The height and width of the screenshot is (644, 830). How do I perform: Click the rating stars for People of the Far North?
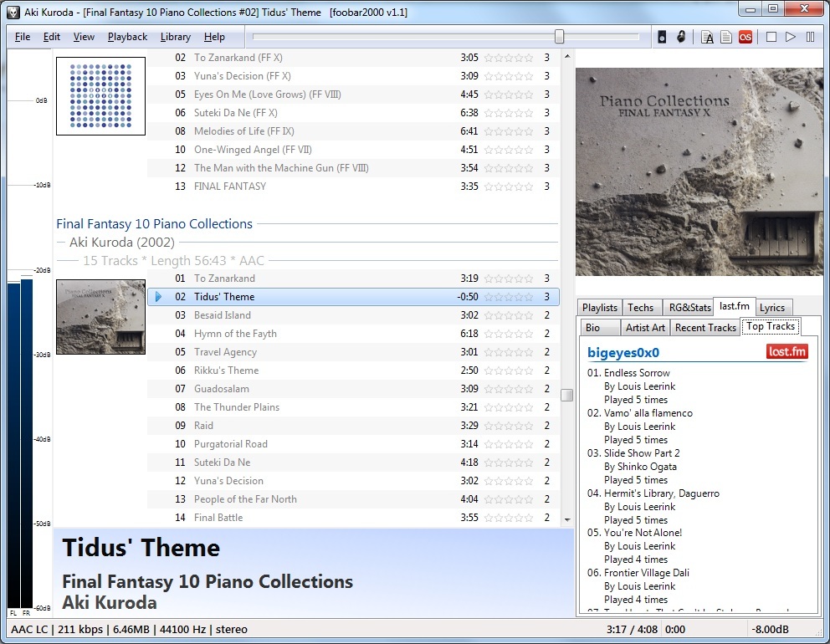click(509, 499)
